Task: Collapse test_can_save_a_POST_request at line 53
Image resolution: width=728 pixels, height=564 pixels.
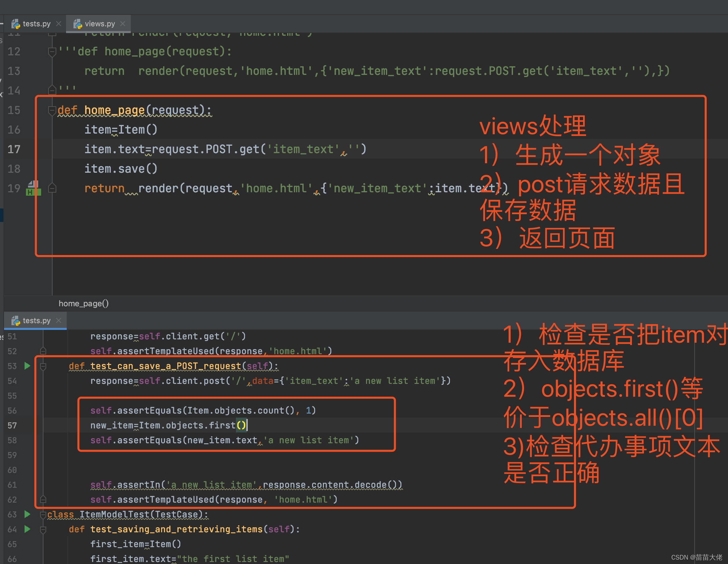Action: coord(43,366)
